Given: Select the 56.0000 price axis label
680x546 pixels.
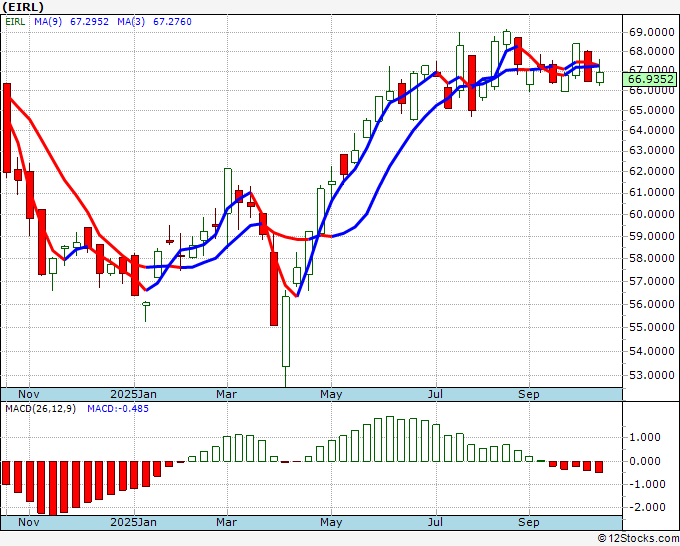Looking at the screenshot, I should tap(651, 304).
